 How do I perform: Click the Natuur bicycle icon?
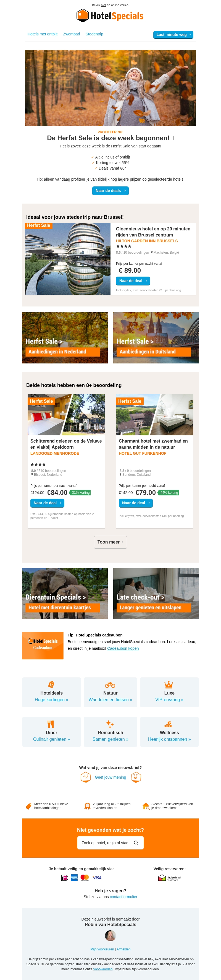pyautogui.click(x=110, y=684)
